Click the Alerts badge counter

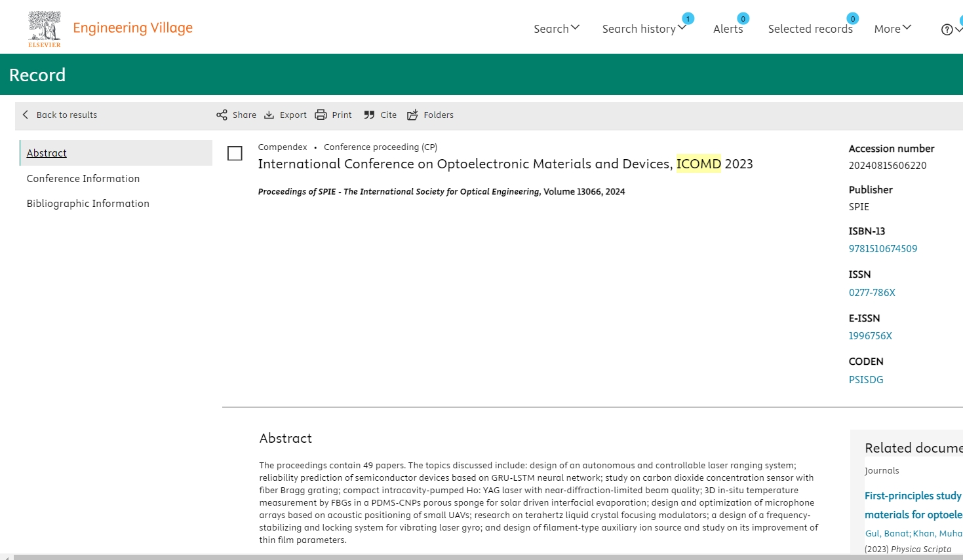(x=743, y=18)
